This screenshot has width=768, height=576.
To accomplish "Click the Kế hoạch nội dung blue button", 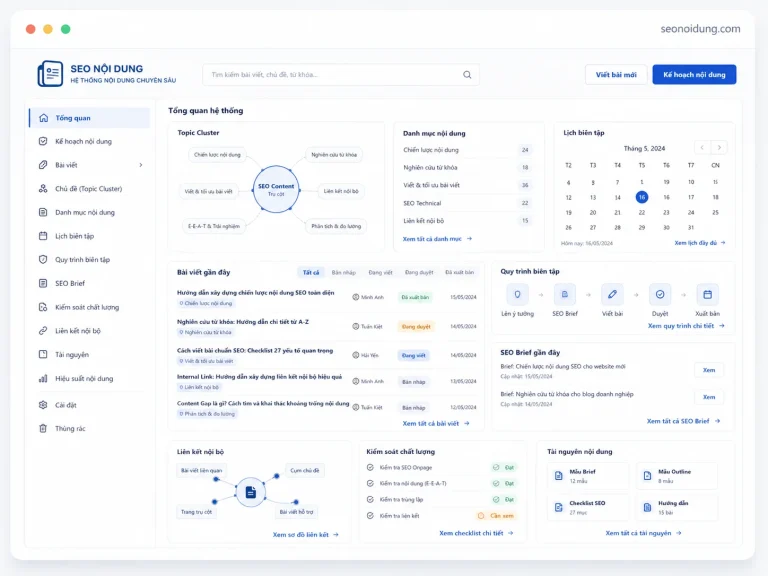I will [694, 75].
